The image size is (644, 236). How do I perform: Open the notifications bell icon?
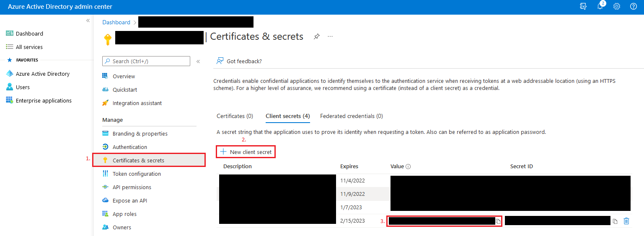click(600, 7)
